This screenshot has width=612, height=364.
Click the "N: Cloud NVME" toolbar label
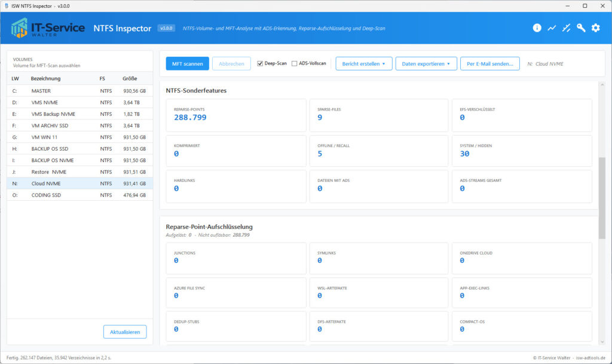click(545, 64)
